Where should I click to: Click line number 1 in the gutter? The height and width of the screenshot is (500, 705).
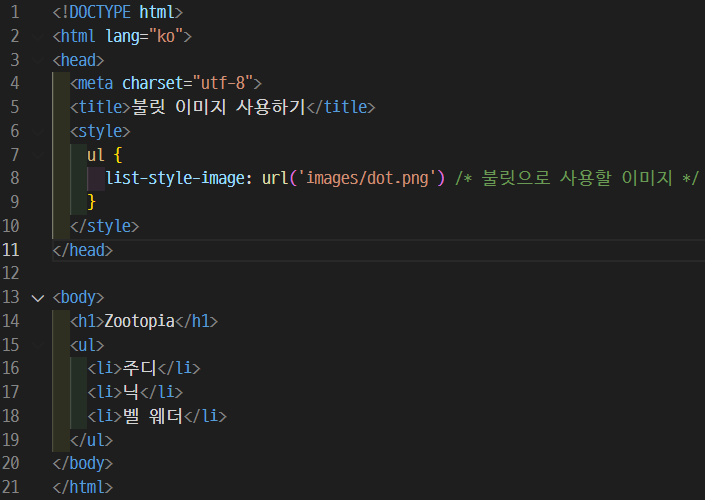tap(15, 12)
